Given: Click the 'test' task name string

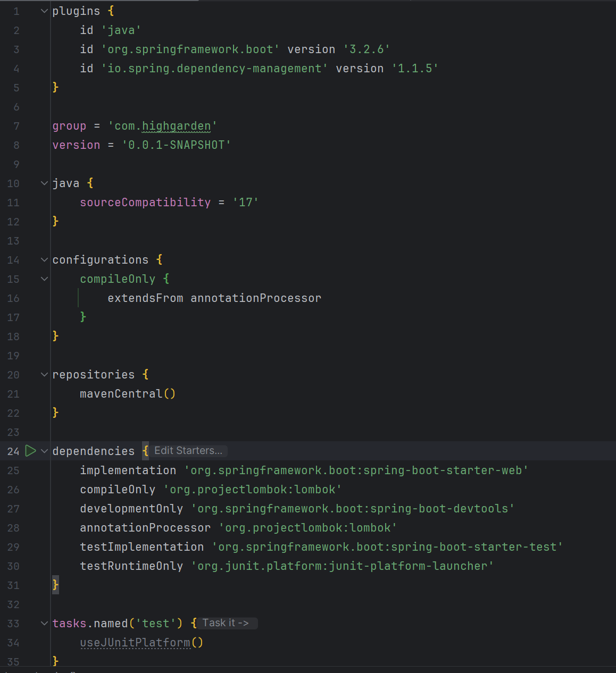Looking at the screenshot, I should click(155, 623).
